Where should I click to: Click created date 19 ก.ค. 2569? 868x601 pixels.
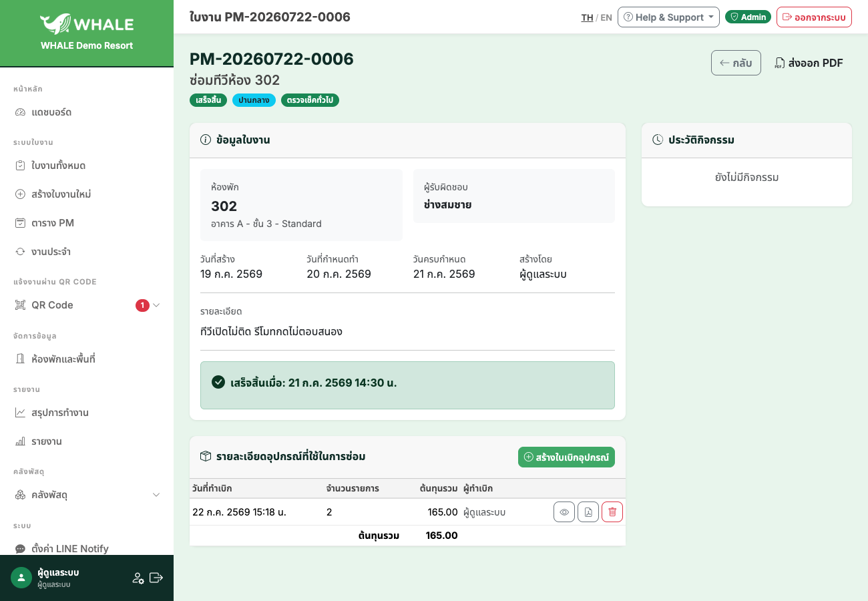coord(231,274)
